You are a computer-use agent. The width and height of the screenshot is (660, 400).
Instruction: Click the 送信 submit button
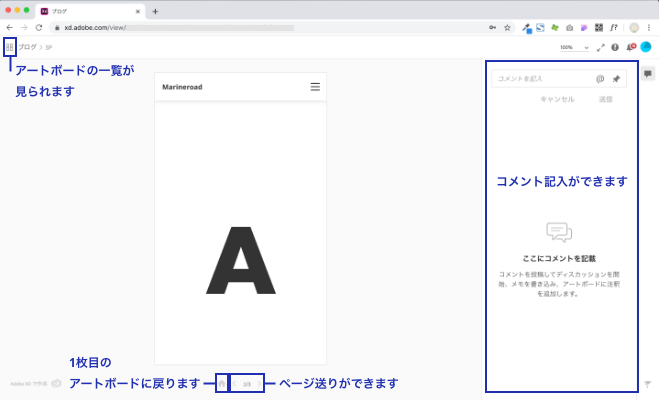(x=605, y=100)
